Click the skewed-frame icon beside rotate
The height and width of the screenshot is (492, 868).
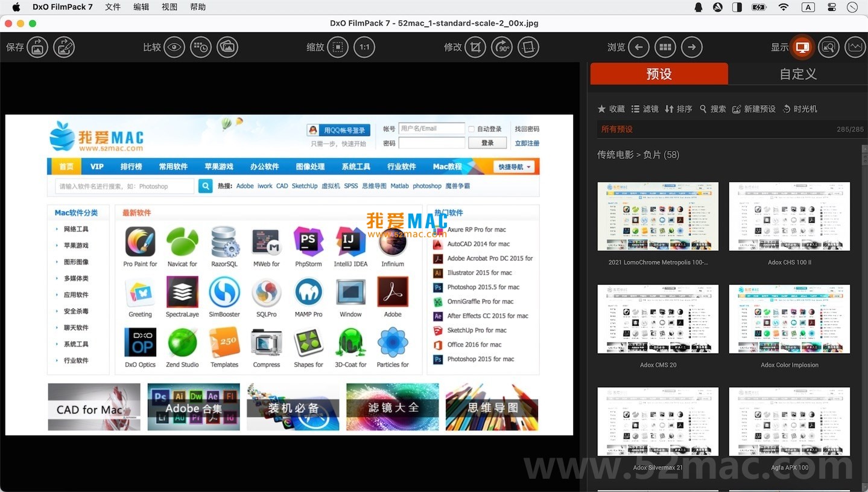pos(528,47)
